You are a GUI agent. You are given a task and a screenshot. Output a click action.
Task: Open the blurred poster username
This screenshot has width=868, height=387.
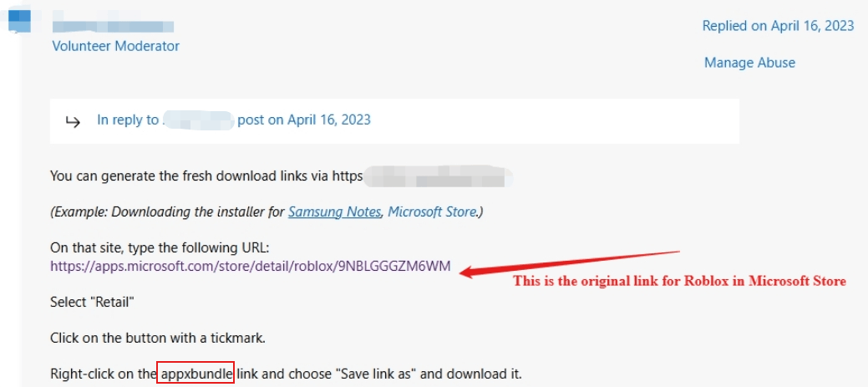pyautogui.click(x=114, y=26)
